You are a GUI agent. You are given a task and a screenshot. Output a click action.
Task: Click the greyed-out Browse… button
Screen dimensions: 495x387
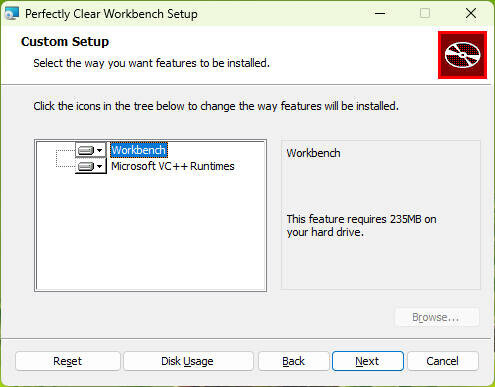pyautogui.click(x=437, y=317)
